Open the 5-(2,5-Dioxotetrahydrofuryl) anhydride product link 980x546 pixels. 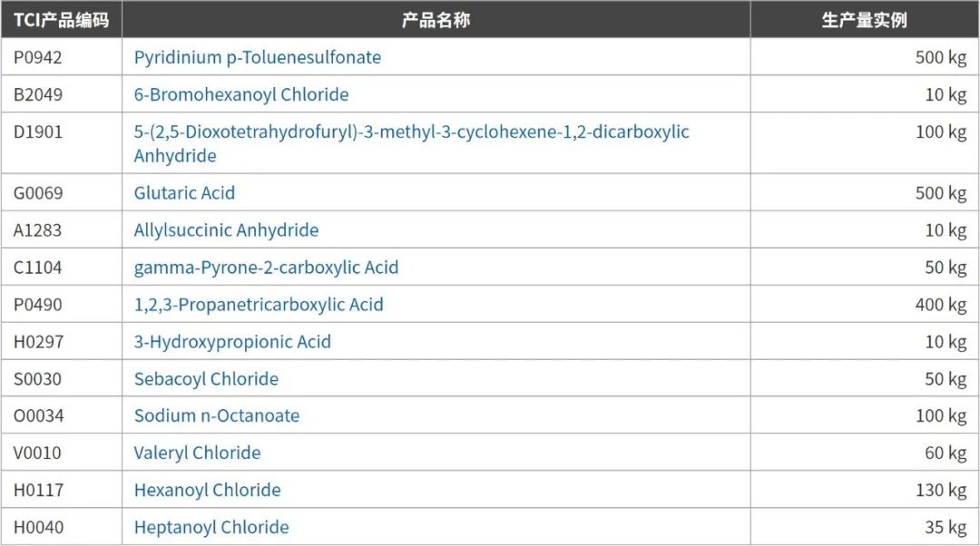pos(411,132)
